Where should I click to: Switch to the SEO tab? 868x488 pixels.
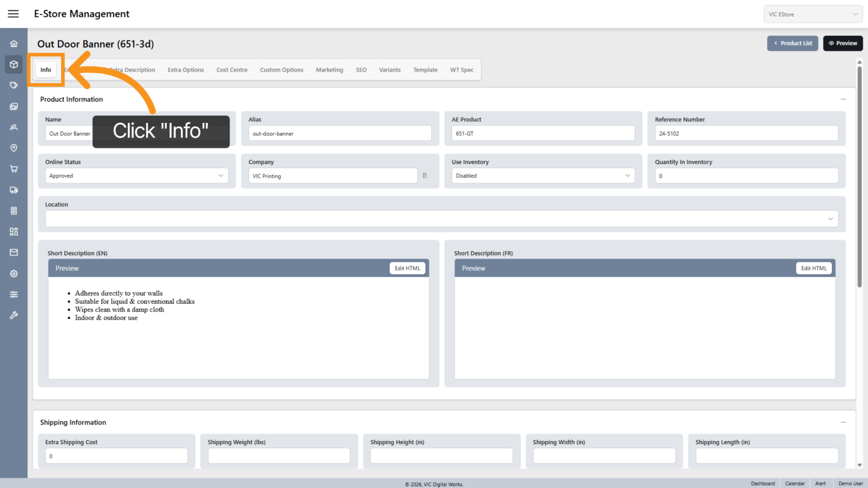[361, 70]
